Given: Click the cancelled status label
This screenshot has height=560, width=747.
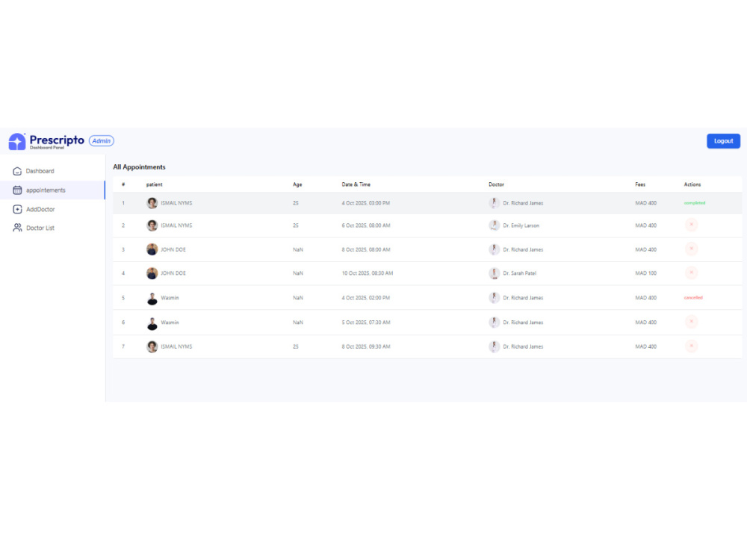Looking at the screenshot, I should click(x=693, y=298).
